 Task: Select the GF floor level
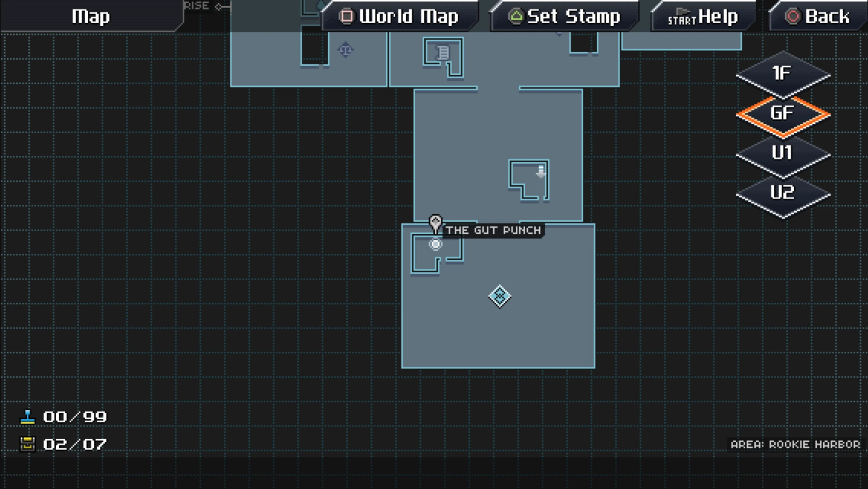pos(783,114)
